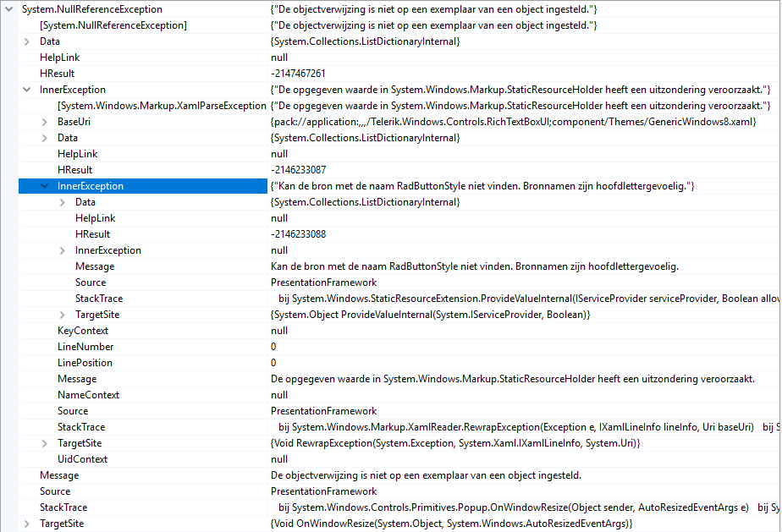Click the Message value 'De objectverwijzing is niet op…'
The height and width of the screenshot is (532, 782).
point(426,475)
